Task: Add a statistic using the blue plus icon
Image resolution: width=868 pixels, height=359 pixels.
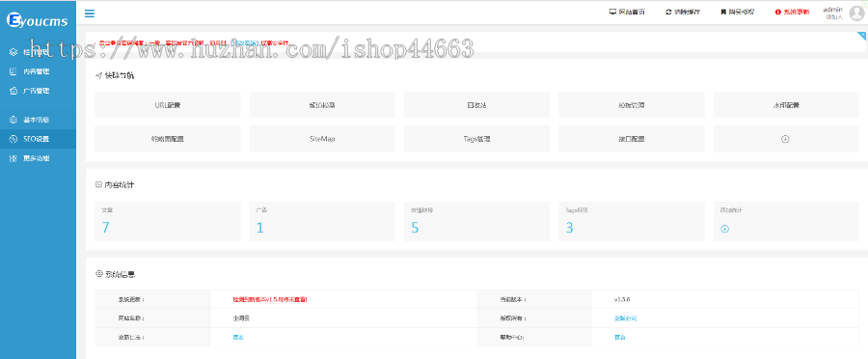Action: 724,229
